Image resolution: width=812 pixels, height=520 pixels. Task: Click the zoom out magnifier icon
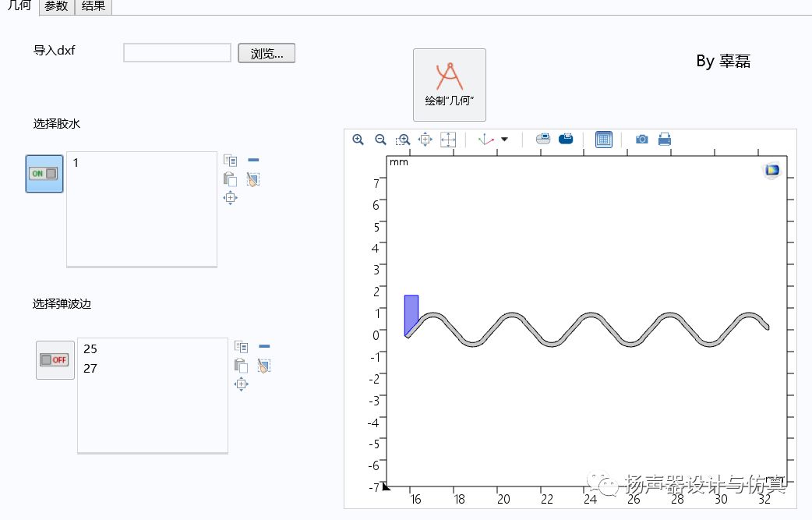[x=380, y=140]
